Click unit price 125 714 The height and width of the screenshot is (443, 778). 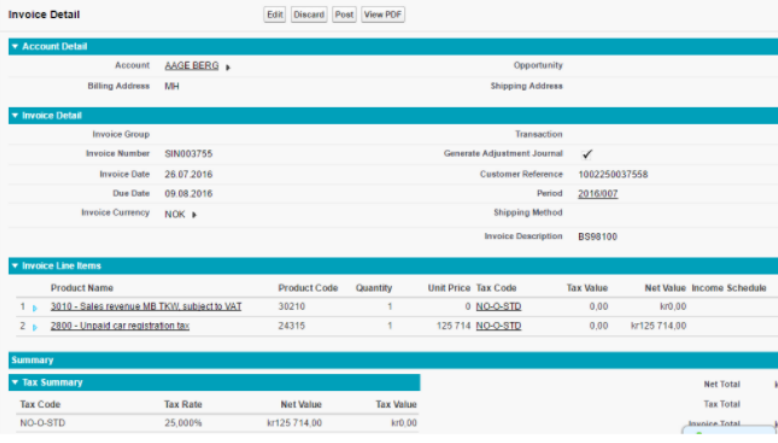(x=453, y=326)
